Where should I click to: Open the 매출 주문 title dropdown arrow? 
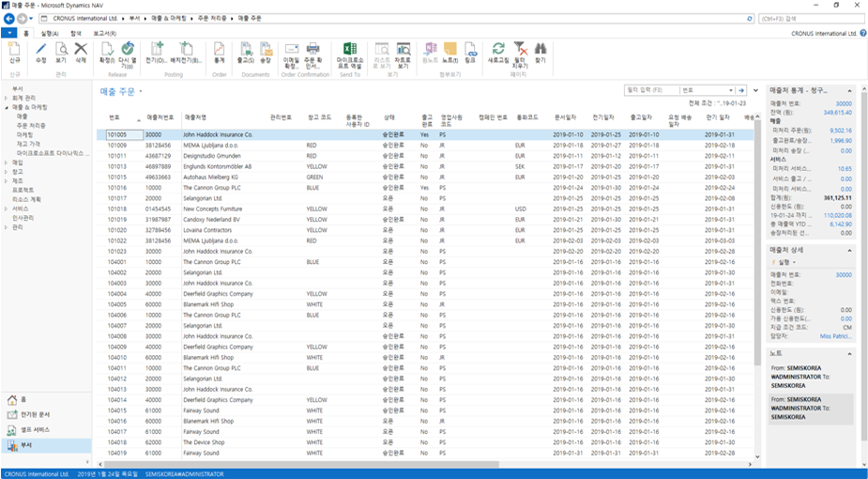click(x=141, y=92)
